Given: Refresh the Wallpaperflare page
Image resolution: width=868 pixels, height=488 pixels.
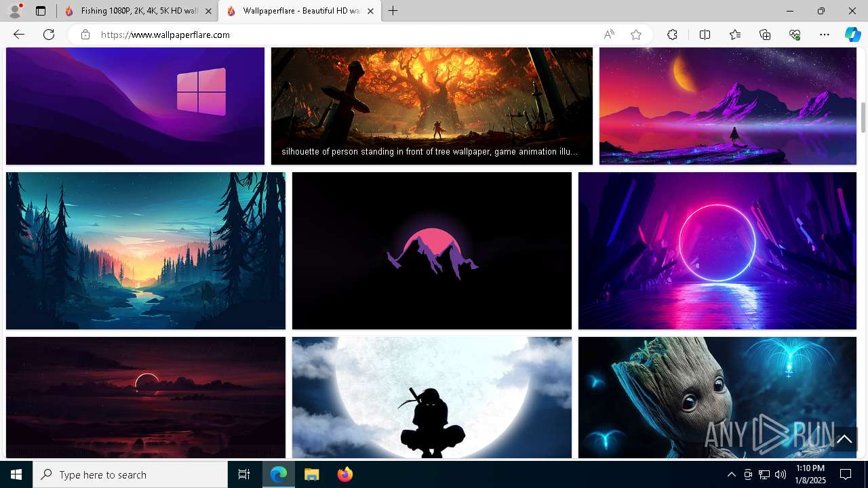Looking at the screenshot, I should click(x=49, y=35).
